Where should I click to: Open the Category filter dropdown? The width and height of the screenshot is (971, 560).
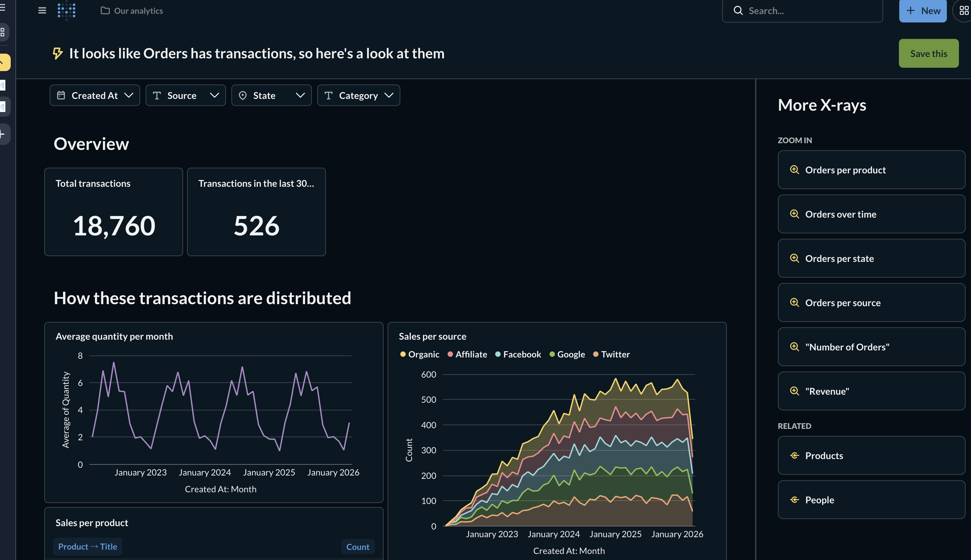pyautogui.click(x=358, y=95)
